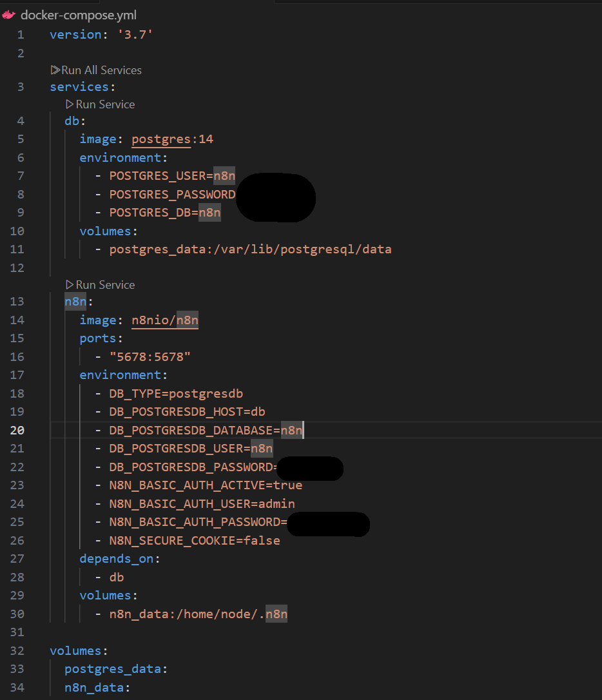The height and width of the screenshot is (700, 602).
Task: Click the depends_on key
Action: (x=117, y=559)
